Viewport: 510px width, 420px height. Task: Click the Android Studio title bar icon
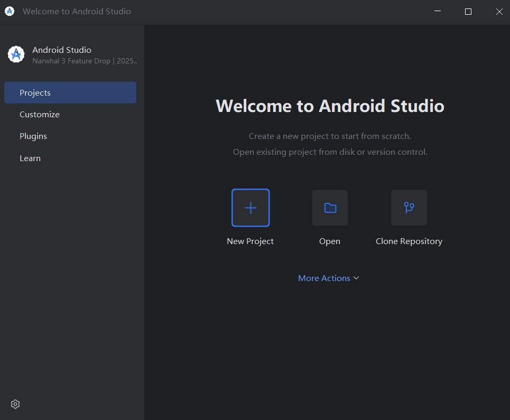[x=10, y=11]
